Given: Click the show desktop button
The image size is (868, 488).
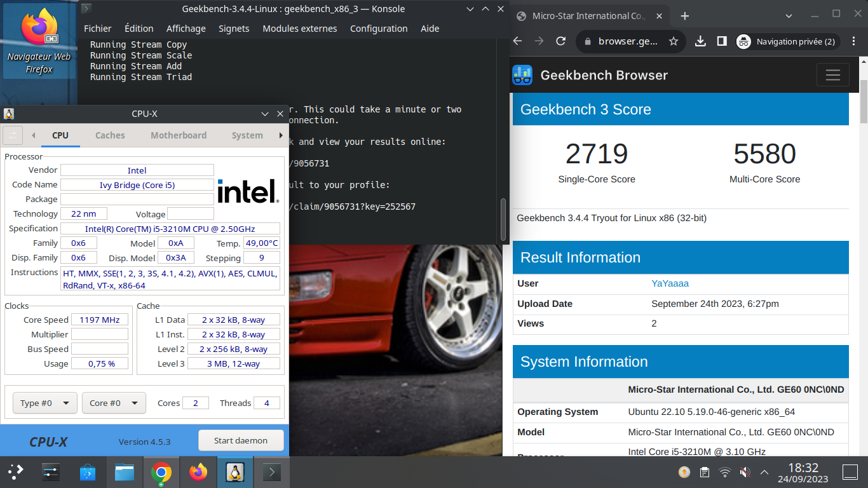Looking at the screenshot, I should point(850,472).
